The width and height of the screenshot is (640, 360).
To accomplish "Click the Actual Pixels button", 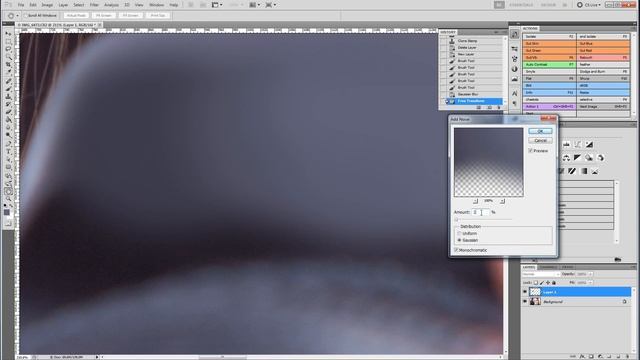I will (x=76, y=16).
